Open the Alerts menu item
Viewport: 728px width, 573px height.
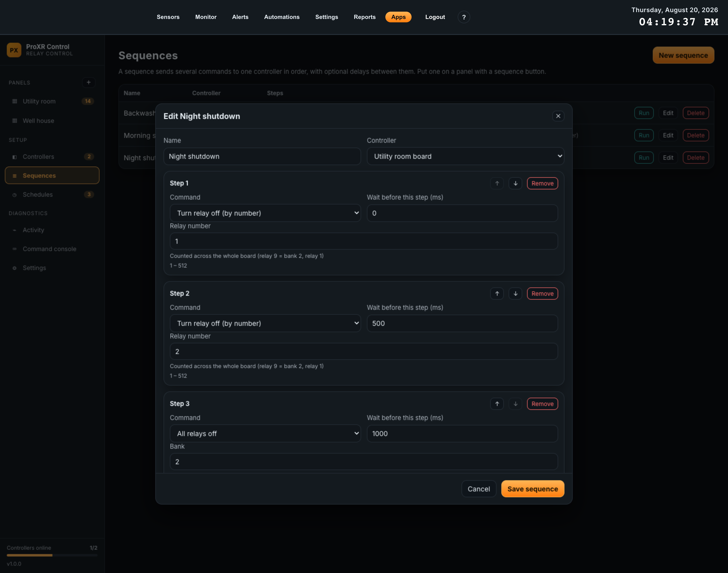point(240,17)
